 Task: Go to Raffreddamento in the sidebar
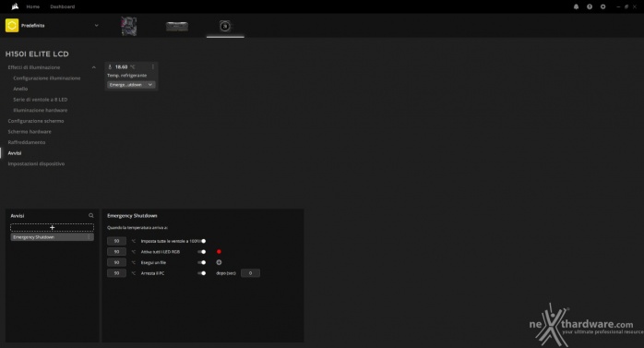coord(27,142)
